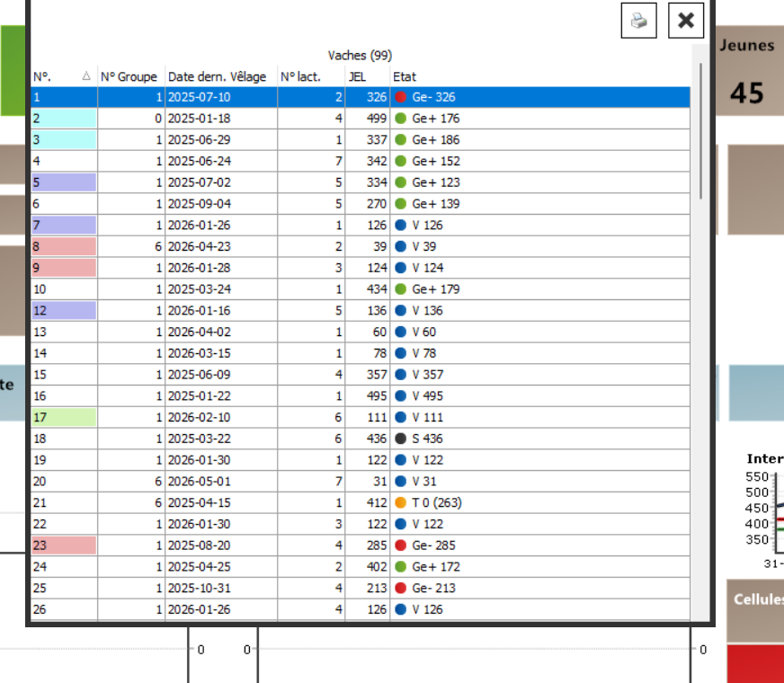Click calving date 2025-04-15
Screen dimensions: 784x683
click(x=199, y=502)
